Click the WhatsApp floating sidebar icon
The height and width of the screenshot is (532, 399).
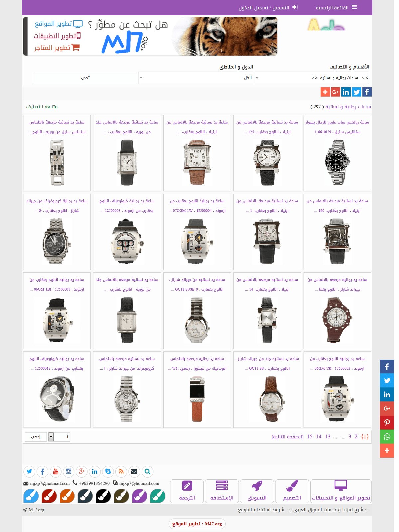pyautogui.click(x=387, y=437)
